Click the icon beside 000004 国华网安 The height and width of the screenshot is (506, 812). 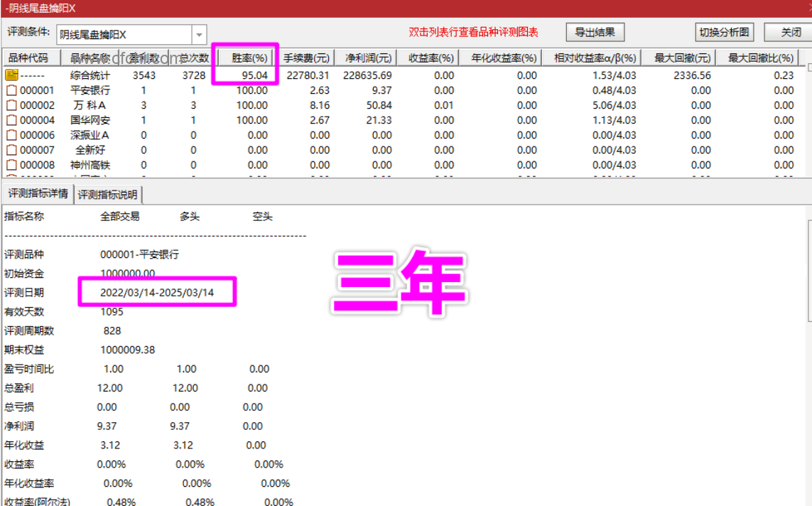click(x=11, y=120)
